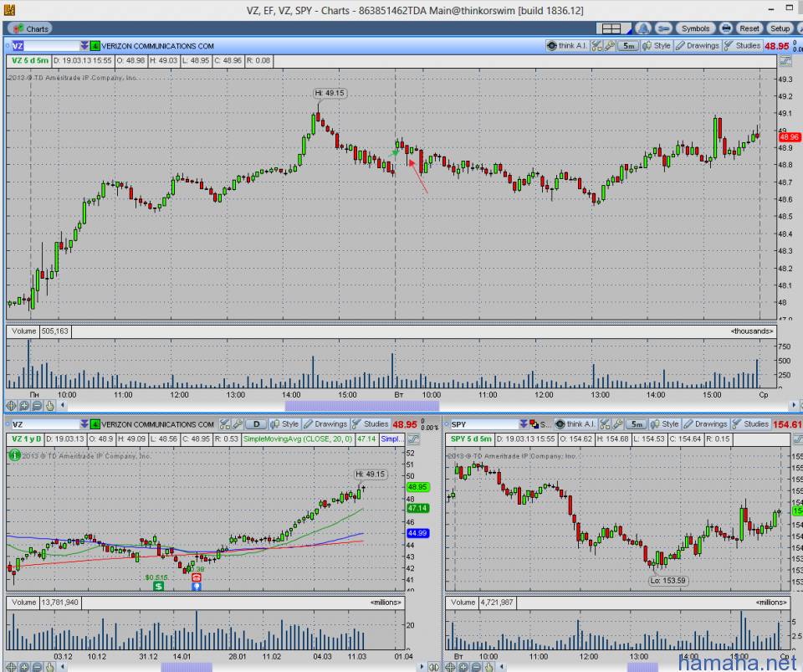803x672 pixels.
Task: Click link circle beside top VZ symbol field
Action: pos(8,46)
